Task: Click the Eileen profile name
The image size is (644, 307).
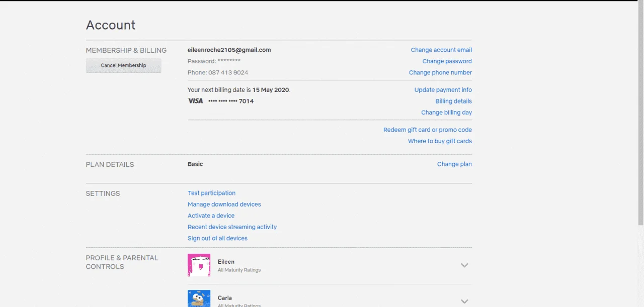Action: 226,262
